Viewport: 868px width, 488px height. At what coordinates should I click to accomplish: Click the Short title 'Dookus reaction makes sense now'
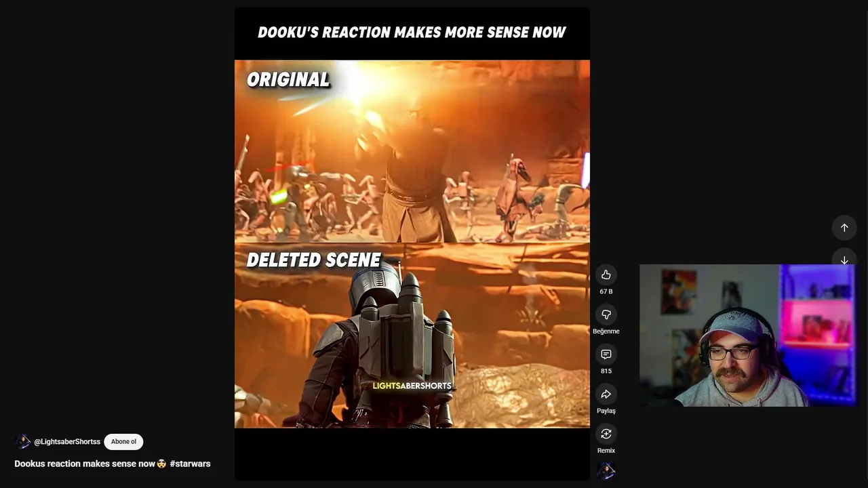85,464
